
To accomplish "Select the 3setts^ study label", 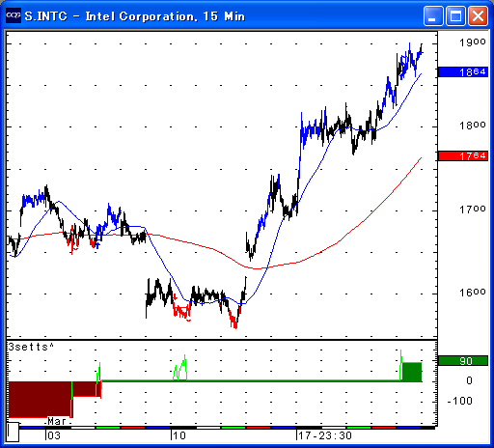I will pyautogui.click(x=31, y=347).
